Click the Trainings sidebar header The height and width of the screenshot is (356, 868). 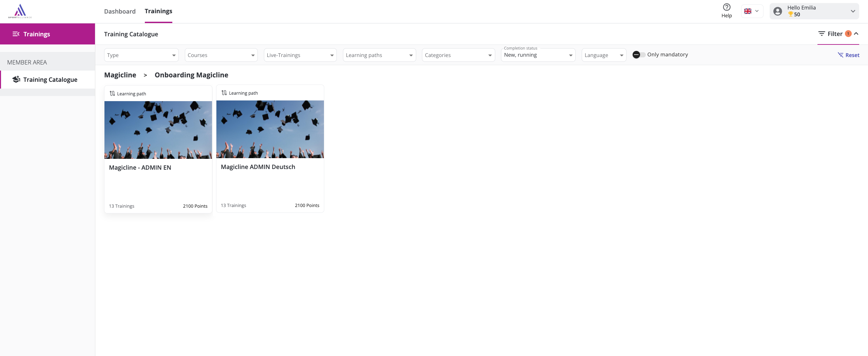point(47,34)
